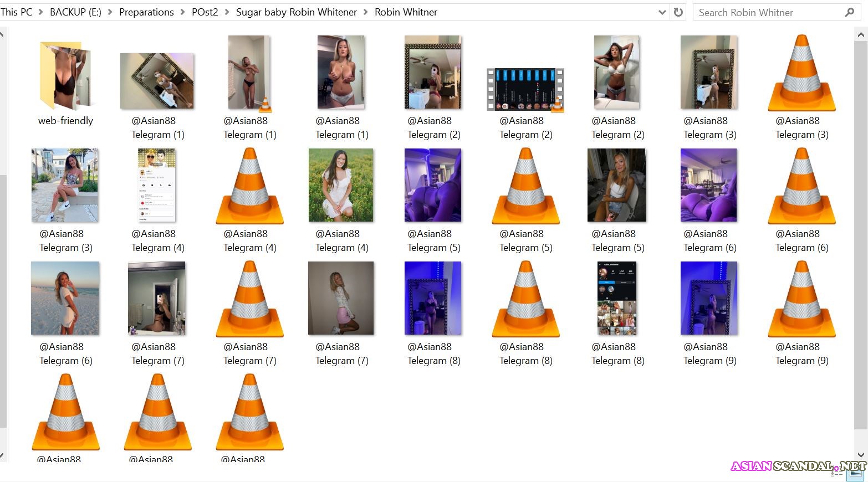868x482 pixels.
Task: Select the VLC file named Telegram (6)
Action: click(801, 186)
